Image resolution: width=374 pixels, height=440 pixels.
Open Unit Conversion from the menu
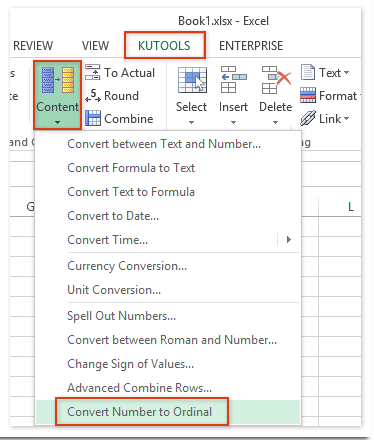[168, 290]
